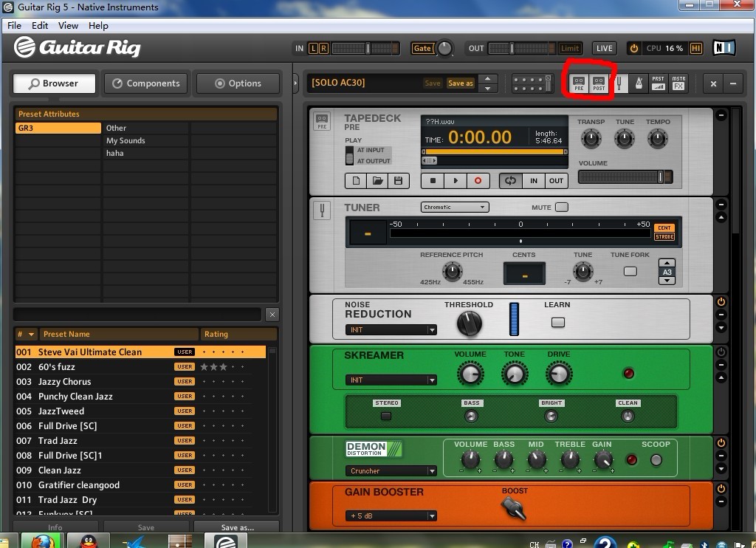
Task: Click the Guitar Rig logo
Action: click(78, 47)
